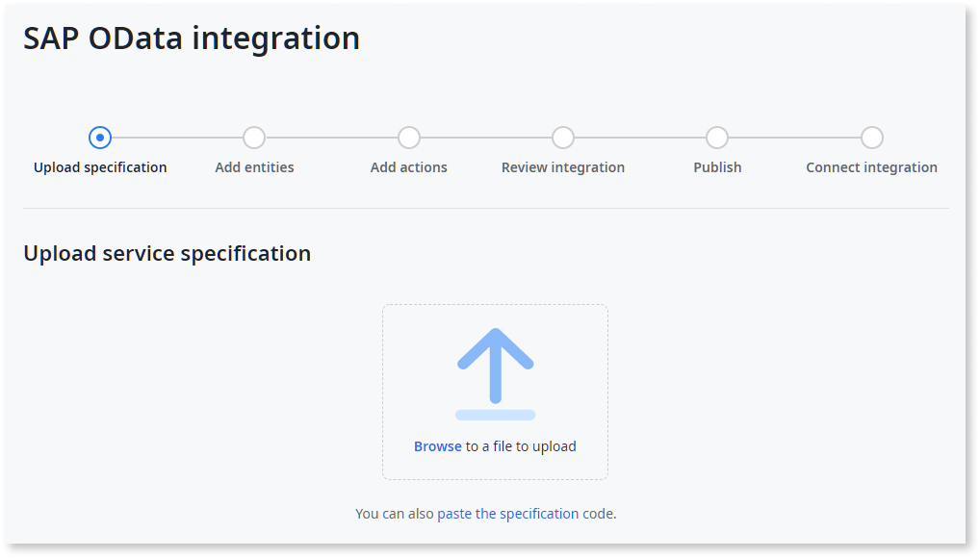Click the Publish step label
This screenshot has height=558, width=980.
point(717,166)
